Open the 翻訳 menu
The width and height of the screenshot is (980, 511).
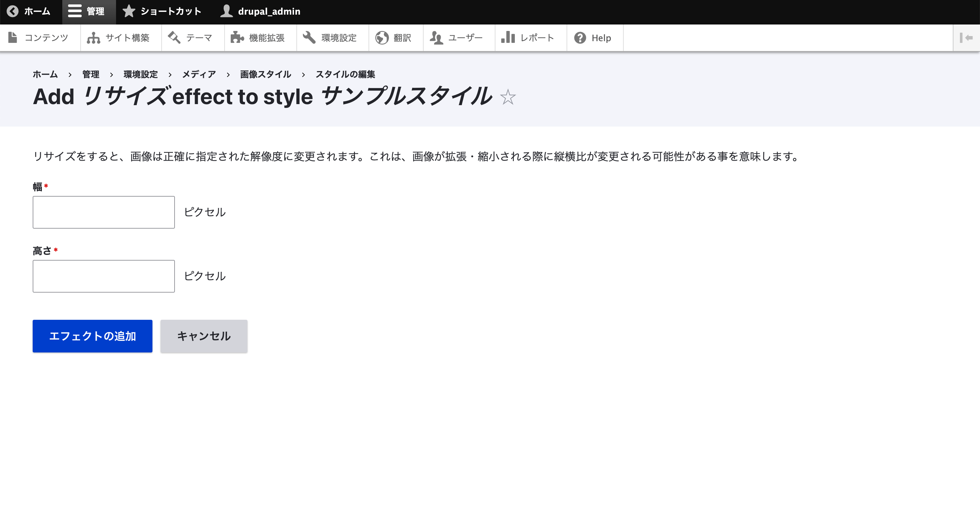[x=396, y=38]
